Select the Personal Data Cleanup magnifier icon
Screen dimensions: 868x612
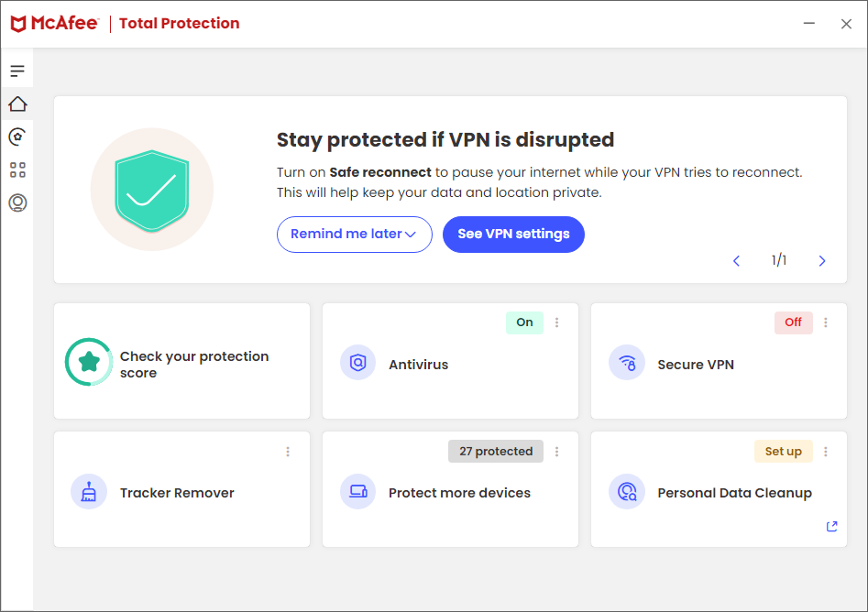(x=626, y=492)
